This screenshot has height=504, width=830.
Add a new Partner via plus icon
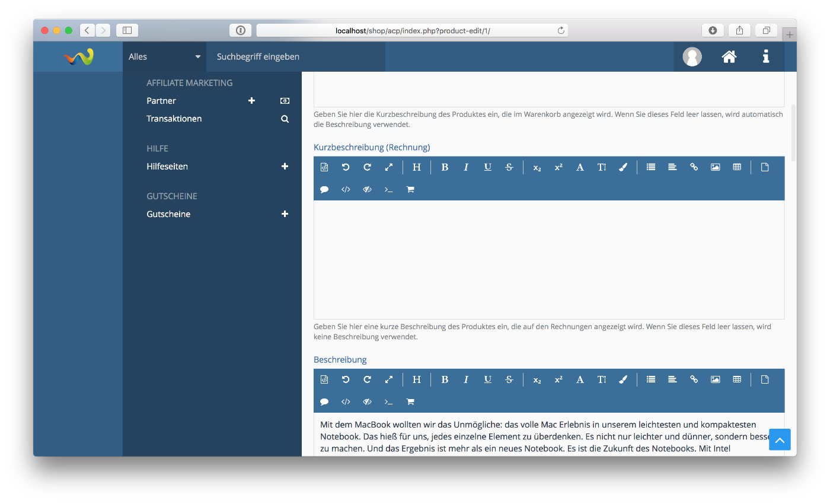[251, 101]
